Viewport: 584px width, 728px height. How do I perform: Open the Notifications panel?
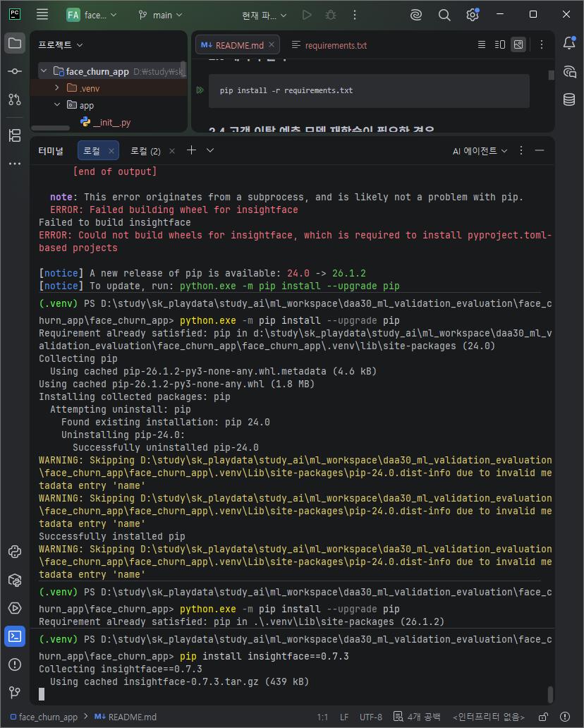tap(570, 44)
